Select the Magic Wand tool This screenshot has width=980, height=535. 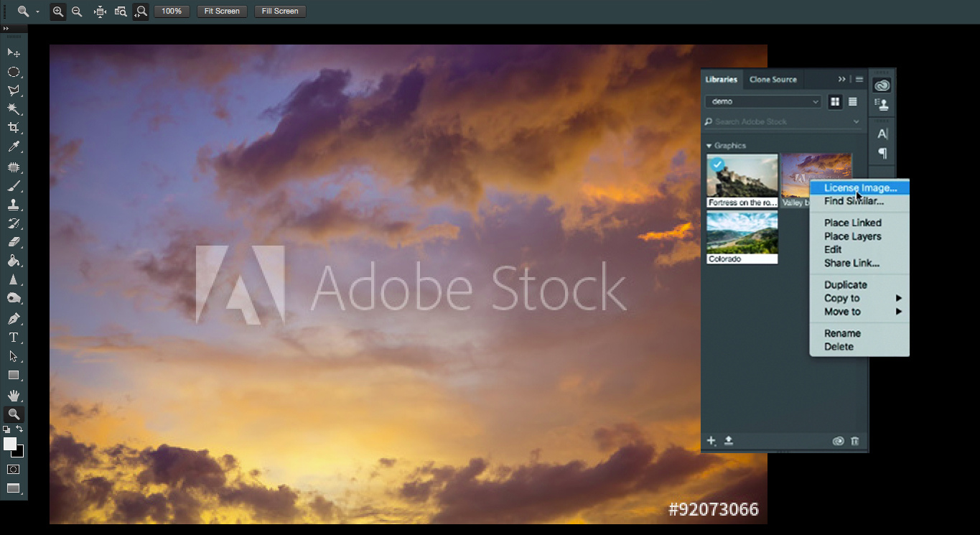[13, 109]
